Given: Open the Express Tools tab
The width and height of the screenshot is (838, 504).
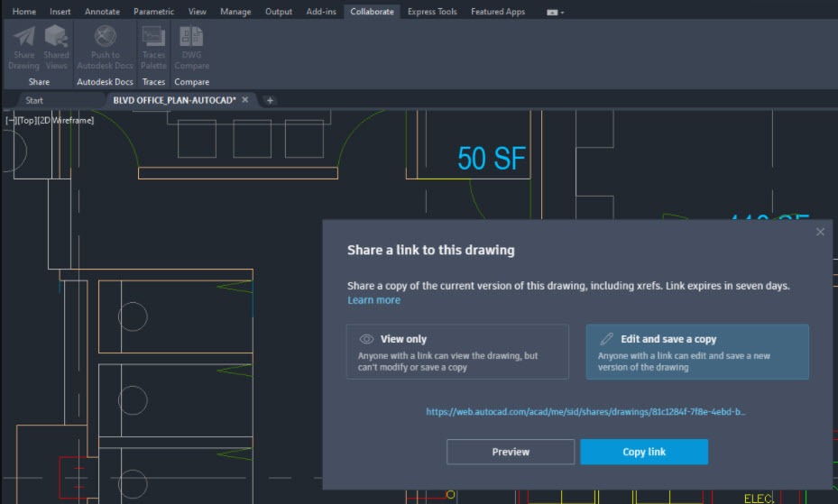Looking at the screenshot, I should [x=432, y=11].
